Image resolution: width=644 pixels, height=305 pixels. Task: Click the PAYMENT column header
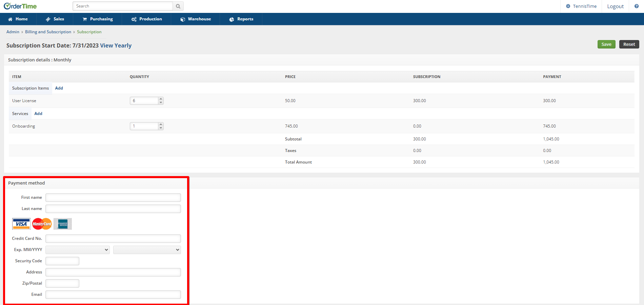[552, 77]
